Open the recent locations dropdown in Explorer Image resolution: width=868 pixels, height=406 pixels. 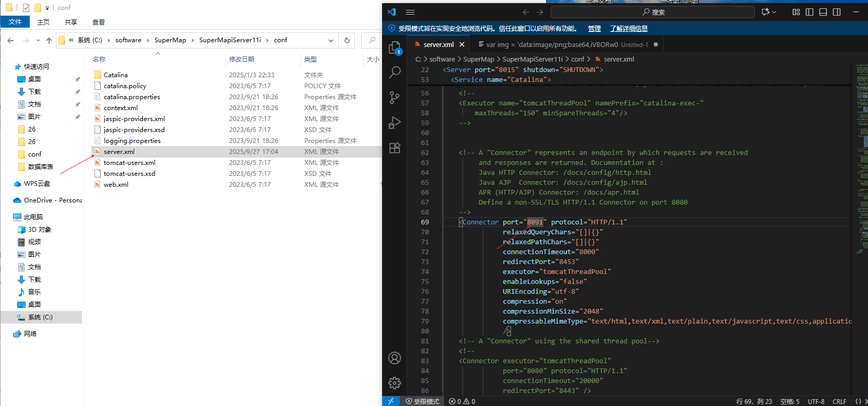(38, 40)
